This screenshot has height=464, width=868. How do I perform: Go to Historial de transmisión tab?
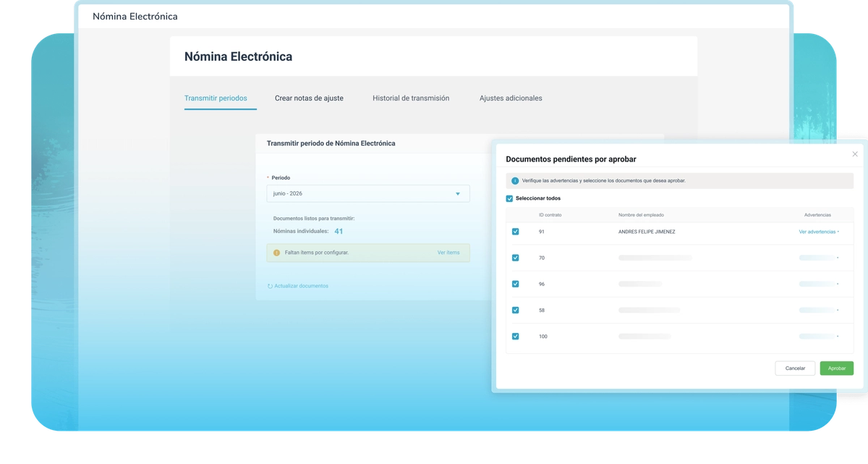click(411, 98)
